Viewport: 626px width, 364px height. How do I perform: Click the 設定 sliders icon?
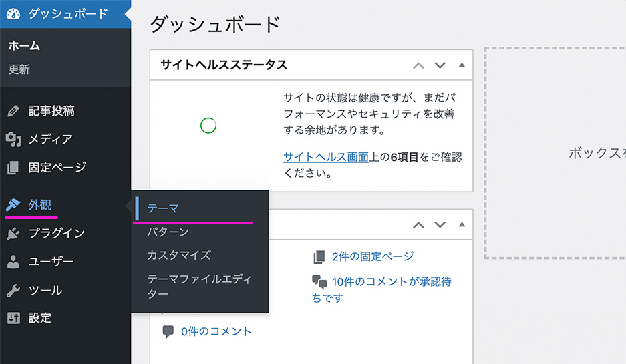[x=13, y=319]
